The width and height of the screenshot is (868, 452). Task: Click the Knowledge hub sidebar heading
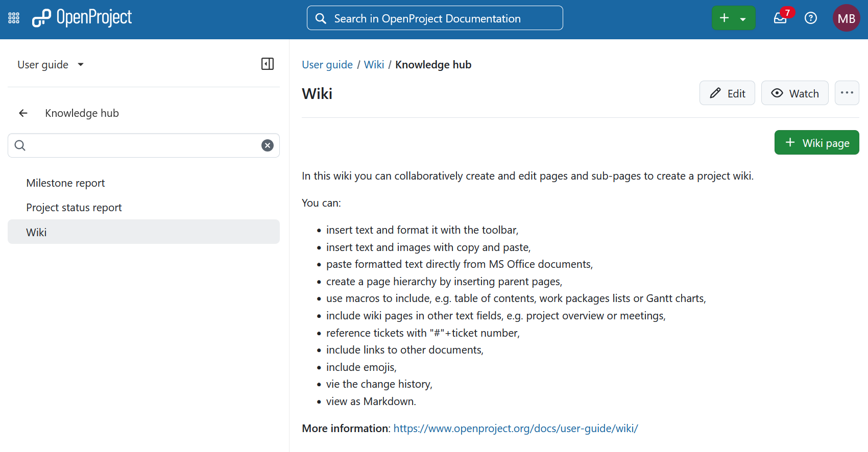(x=82, y=113)
